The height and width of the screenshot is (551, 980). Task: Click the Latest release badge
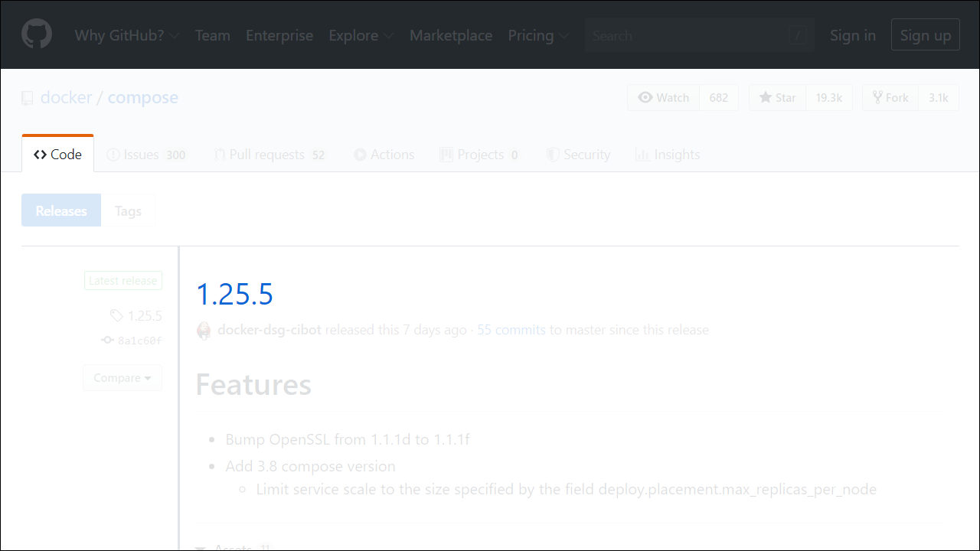[x=123, y=281]
